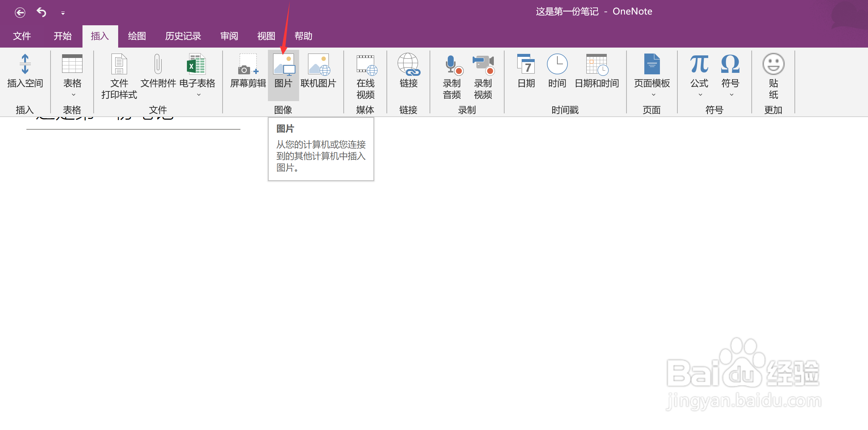Expand the 电子表格 dropdown arrow
Screen dimensions: 868x430
coord(199,95)
